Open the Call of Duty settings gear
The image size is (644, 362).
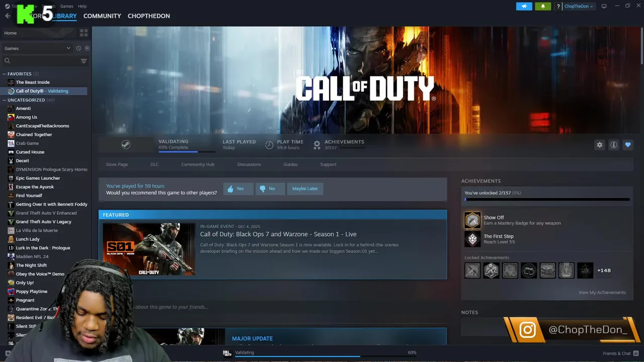pyautogui.click(x=599, y=145)
